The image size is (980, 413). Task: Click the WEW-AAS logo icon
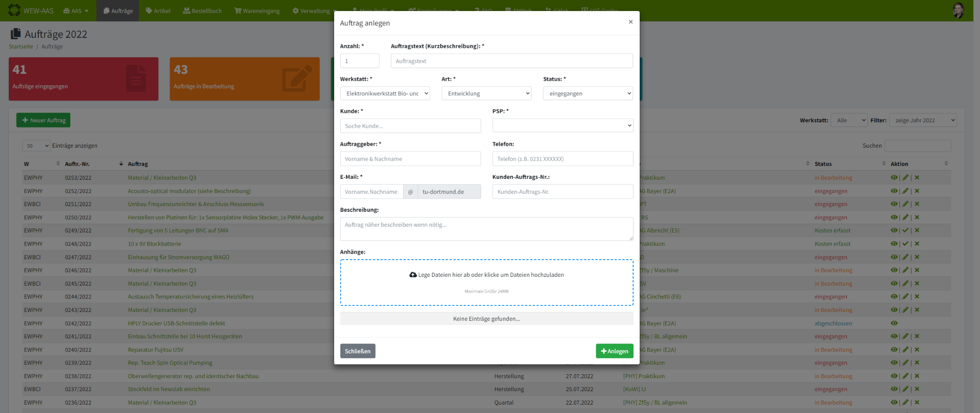(14, 11)
